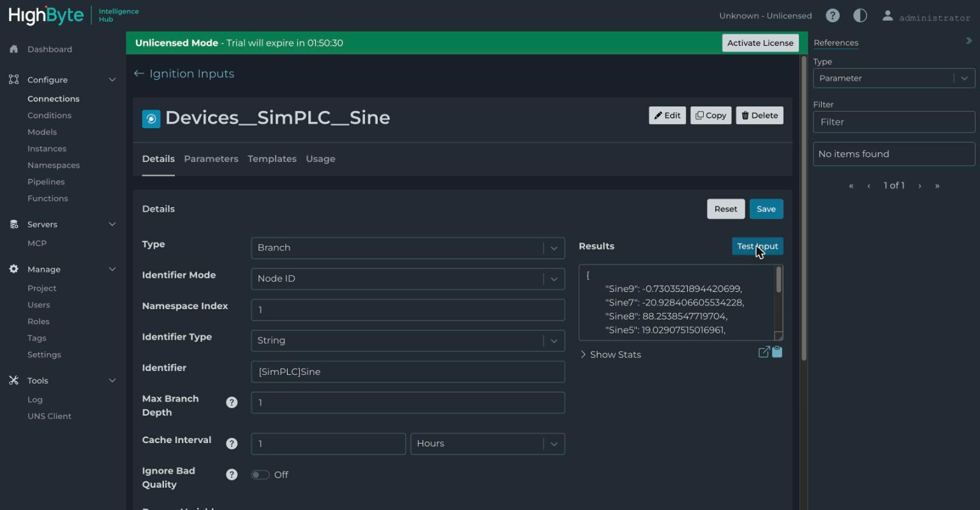Open Namespaces in the sidebar
The image size is (980, 510).
(x=54, y=165)
